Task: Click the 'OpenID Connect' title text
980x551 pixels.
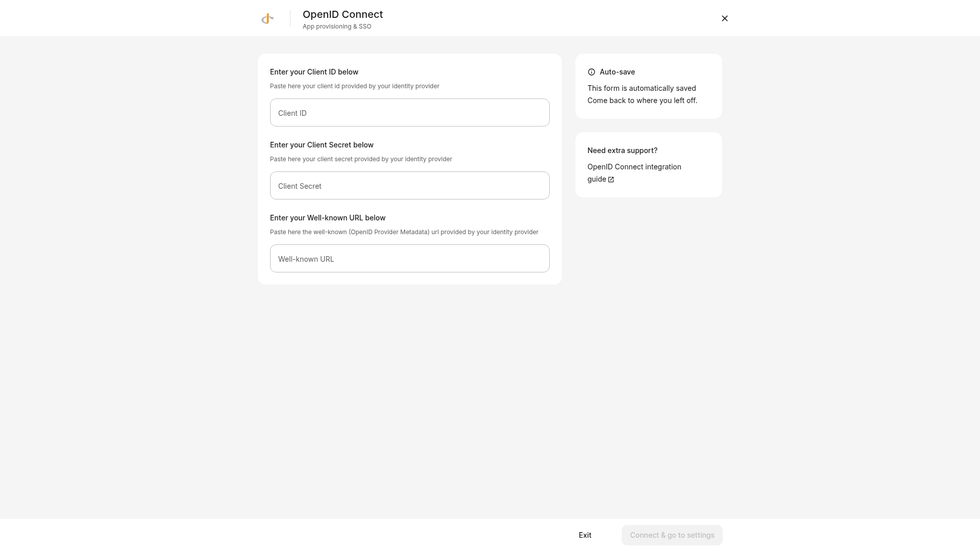Action: coord(343,14)
